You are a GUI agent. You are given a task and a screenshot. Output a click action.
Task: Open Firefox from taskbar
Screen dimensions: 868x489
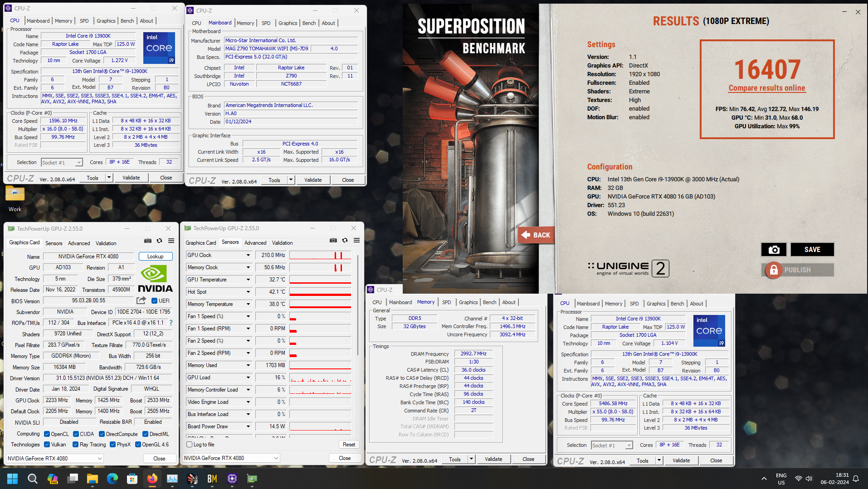(152, 479)
